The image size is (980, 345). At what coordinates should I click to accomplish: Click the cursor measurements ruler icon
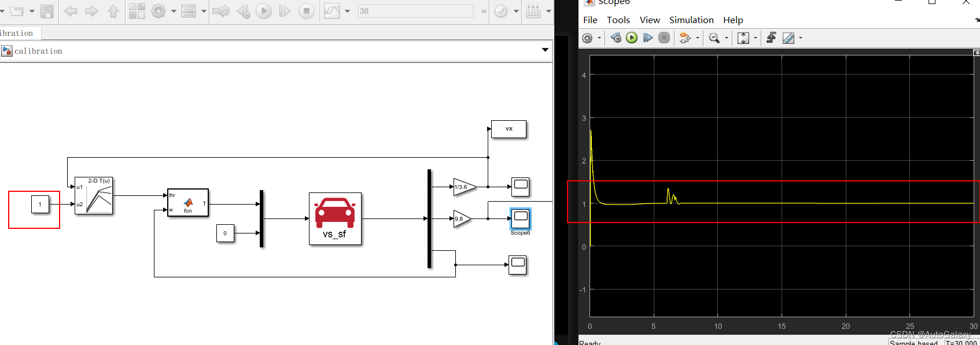[x=788, y=38]
